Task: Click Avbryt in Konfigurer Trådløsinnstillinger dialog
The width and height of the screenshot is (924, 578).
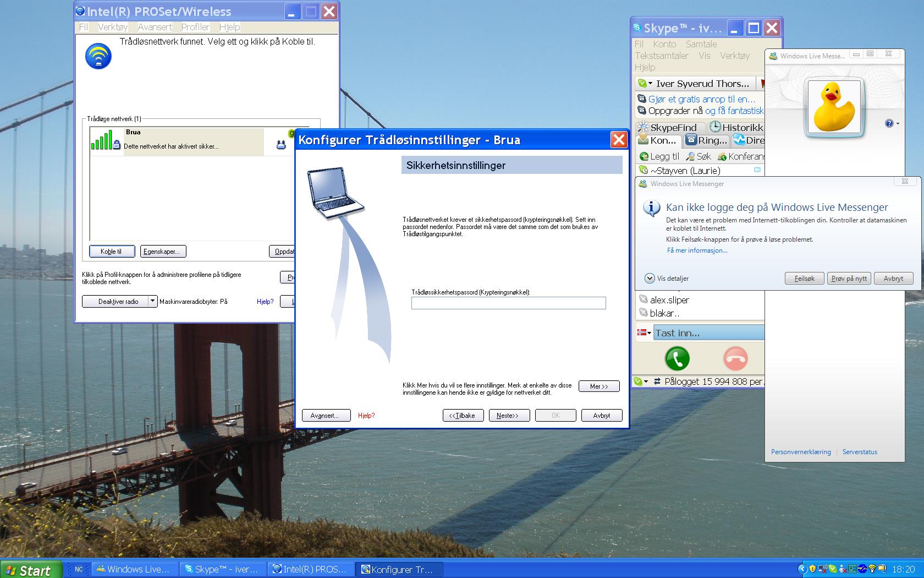Action: coord(601,416)
